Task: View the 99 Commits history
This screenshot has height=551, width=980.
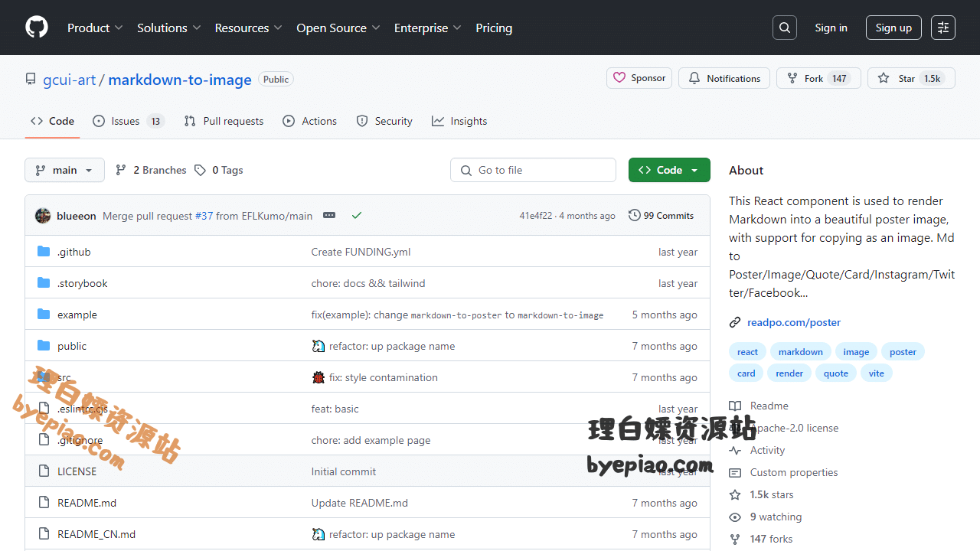Action: point(661,215)
